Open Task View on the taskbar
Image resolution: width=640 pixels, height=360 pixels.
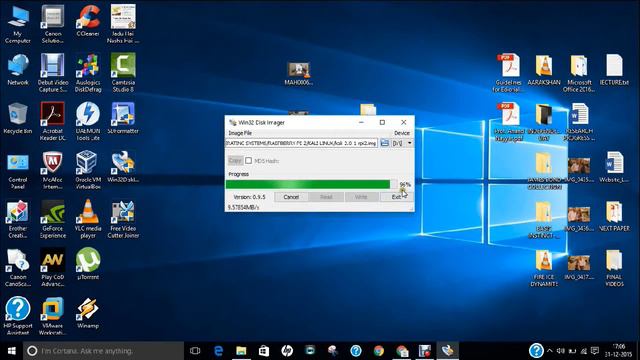pos(195,351)
